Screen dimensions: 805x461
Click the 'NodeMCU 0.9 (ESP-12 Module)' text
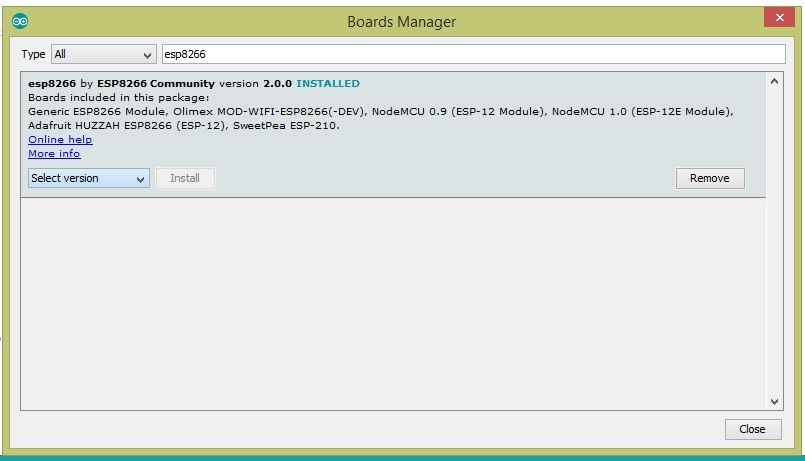point(458,111)
